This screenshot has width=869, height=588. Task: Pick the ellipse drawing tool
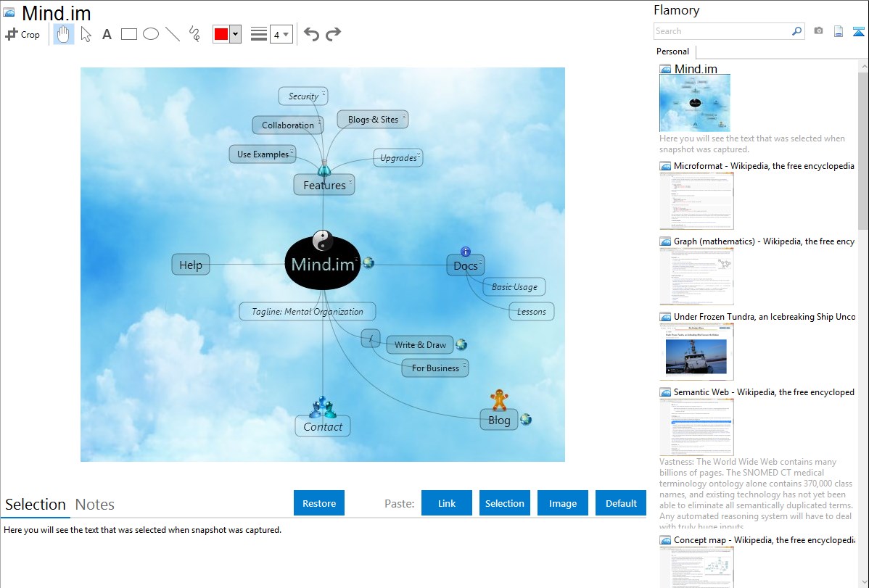(x=151, y=34)
